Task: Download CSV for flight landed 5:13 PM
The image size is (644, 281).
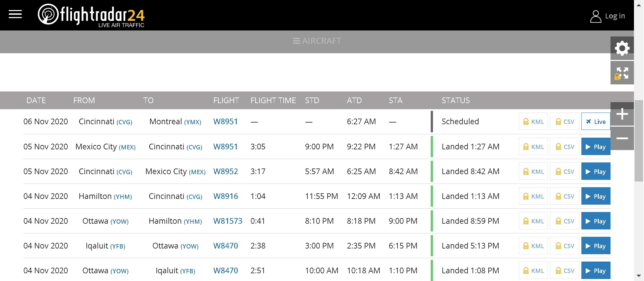Action: pyautogui.click(x=565, y=245)
